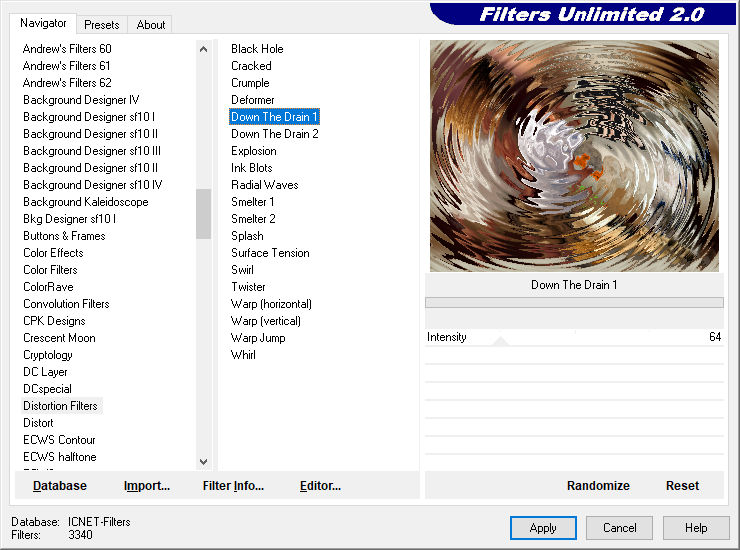
Task: Click the category list scrollbar thumb
Action: point(203,214)
